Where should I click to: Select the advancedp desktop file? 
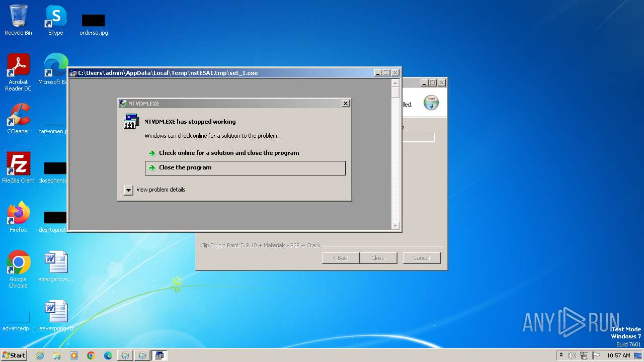point(18,322)
